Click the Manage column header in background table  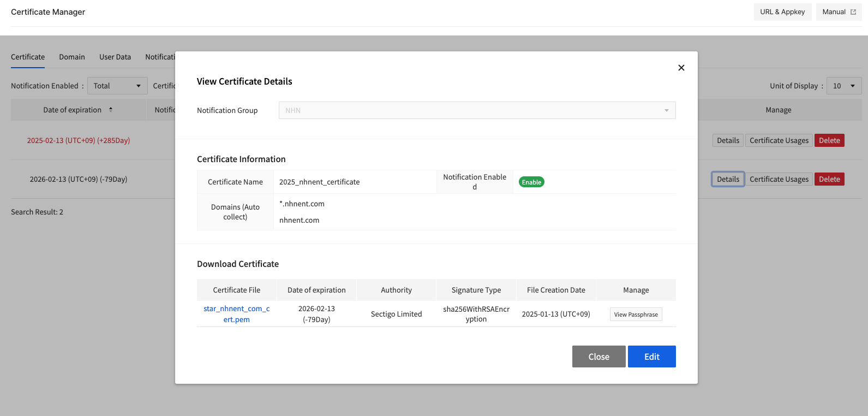[779, 110]
